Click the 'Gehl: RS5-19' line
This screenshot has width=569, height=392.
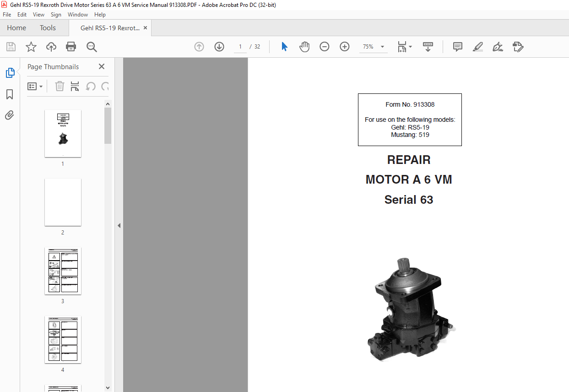tap(410, 127)
